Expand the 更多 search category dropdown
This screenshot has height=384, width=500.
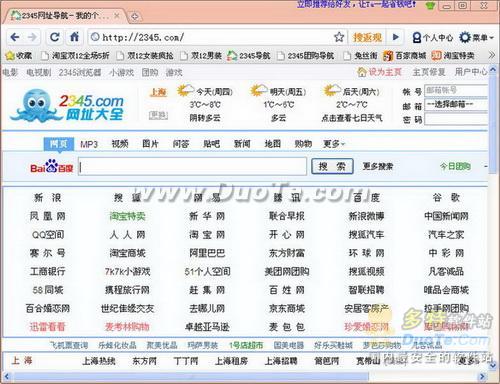[x=334, y=144]
